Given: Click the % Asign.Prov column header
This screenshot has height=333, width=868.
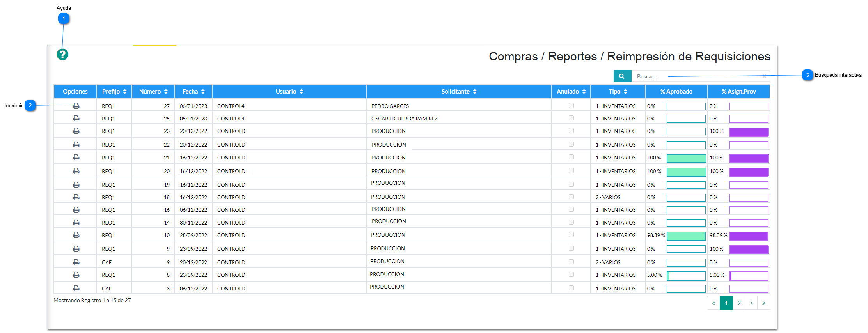Looking at the screenshot, I should click(739, 92).
